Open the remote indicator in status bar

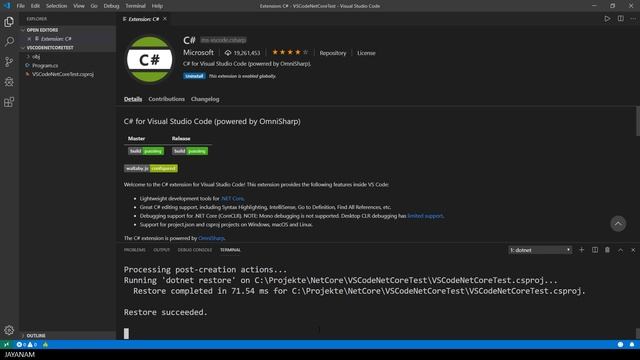tap(6, 344)
